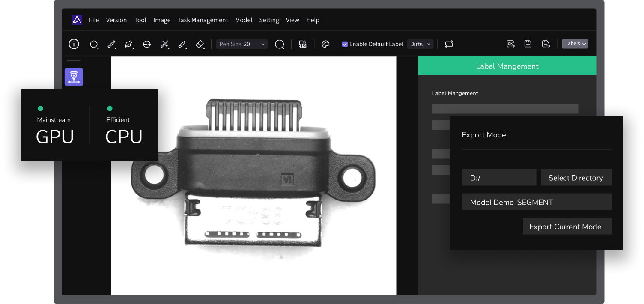Image resolution: width=644 pixels, height=304 pixels.
Task: Activate the eraser tool
Action: 200,44
